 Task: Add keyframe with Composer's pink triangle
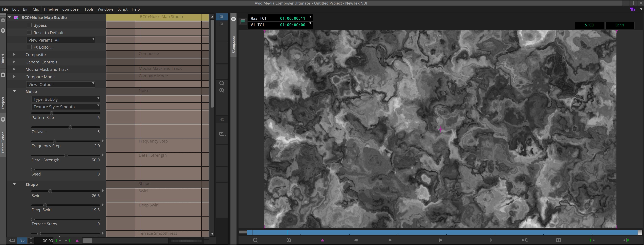click(323, 240)
